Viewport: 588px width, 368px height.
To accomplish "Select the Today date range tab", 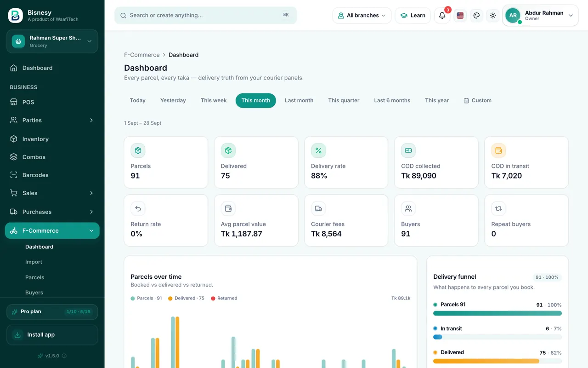I will tap(138, 100).
